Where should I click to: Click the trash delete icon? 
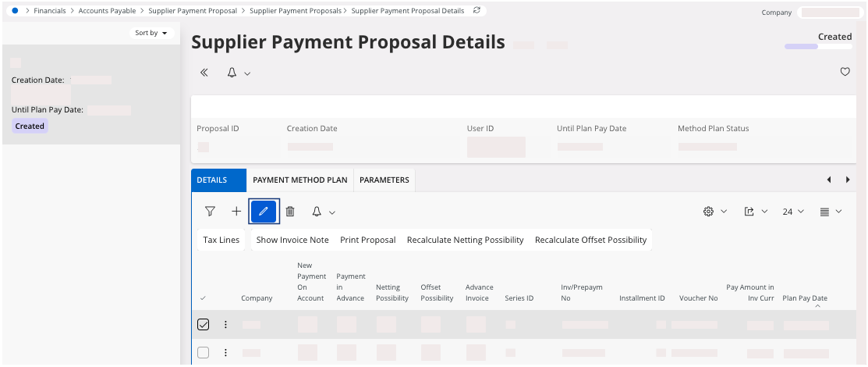point(290,211)
